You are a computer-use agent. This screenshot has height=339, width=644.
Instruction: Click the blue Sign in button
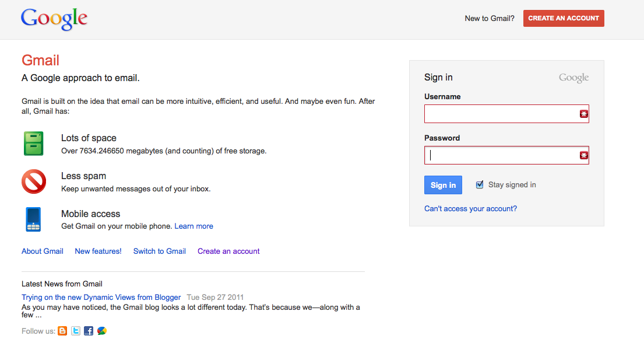[x=443, y=185]
